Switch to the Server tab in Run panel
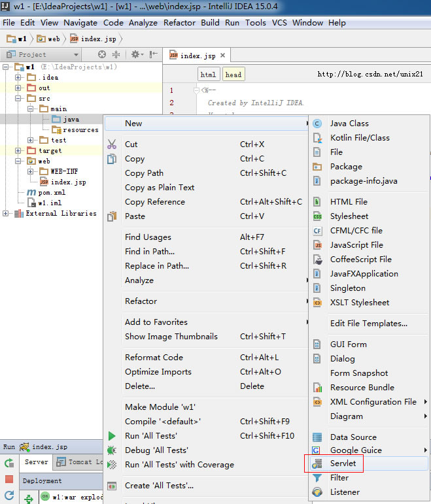The height and width of the screenshot is (504, 431). click(37, 462)
